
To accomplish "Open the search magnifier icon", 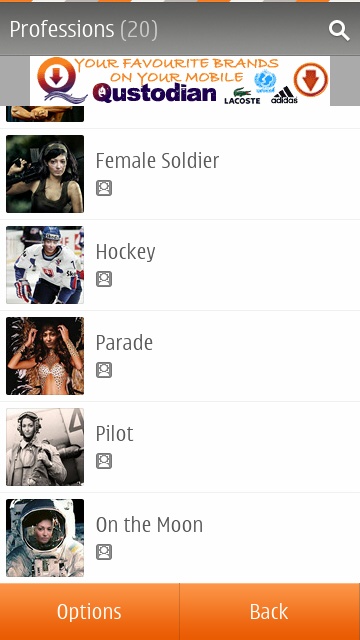I will (339, 31).
